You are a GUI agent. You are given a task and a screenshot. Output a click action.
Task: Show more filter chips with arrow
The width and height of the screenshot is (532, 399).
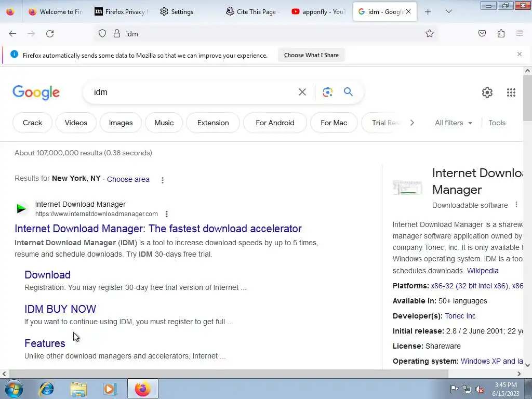click(x=412, y=123)
